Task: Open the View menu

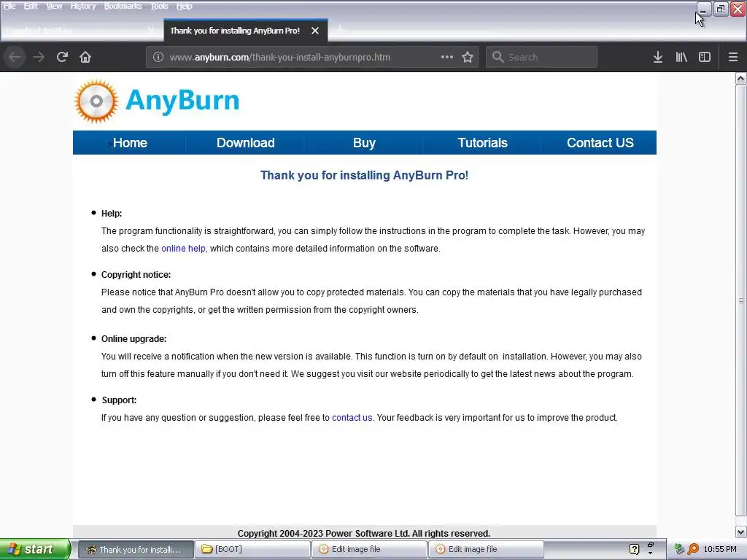Action: (x=54, y=6)
